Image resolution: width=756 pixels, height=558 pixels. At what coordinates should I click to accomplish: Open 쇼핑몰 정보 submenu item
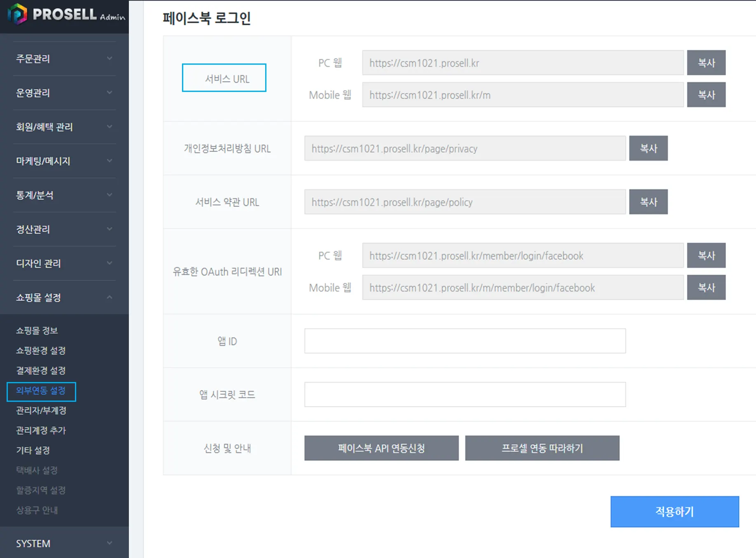[x=37, y=331]
